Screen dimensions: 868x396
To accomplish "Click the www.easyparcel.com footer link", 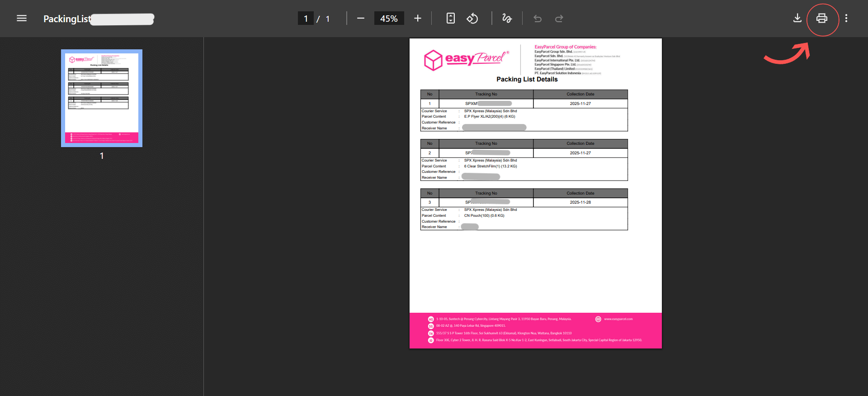I will click(618, 319).
